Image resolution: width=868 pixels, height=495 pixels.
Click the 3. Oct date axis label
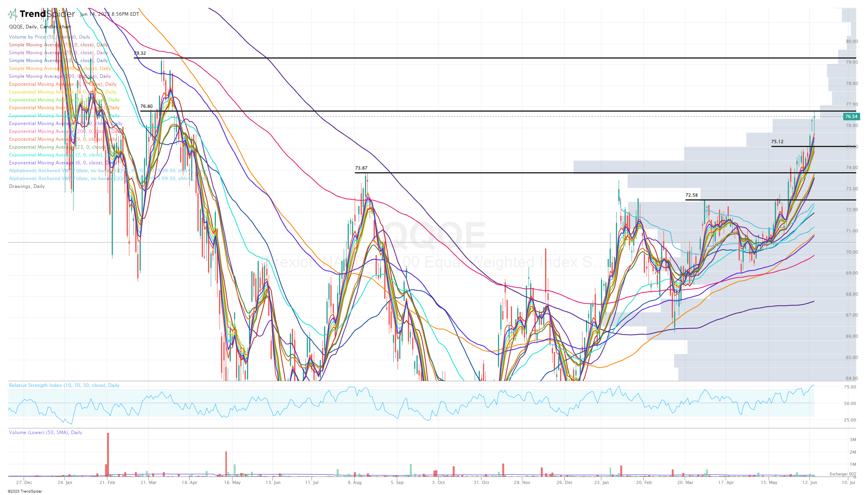pyautogui.click(x=439, y=483)
